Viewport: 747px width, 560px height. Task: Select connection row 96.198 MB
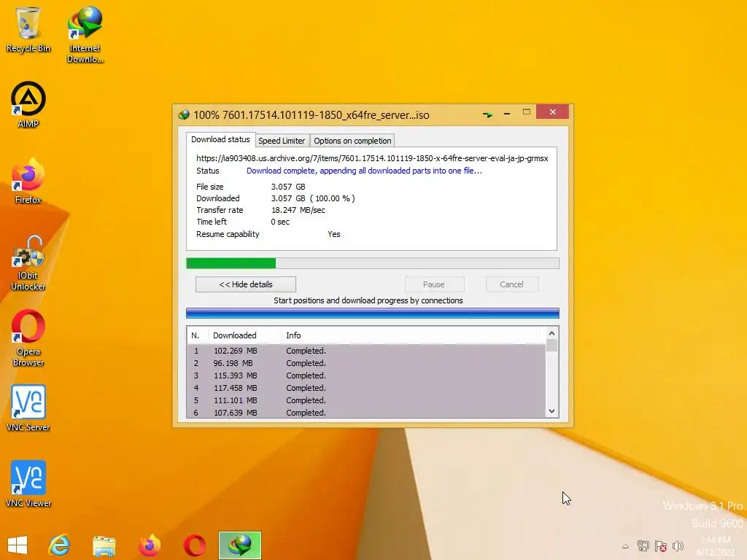(x=366, y=363)
